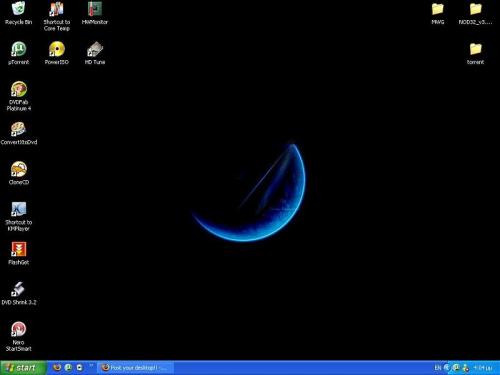The width and height of the screenshot is (500, 375).
Task: Click the µTorrent Quick Launch icon
Action: pyautogui.click(x=68, y=368)
